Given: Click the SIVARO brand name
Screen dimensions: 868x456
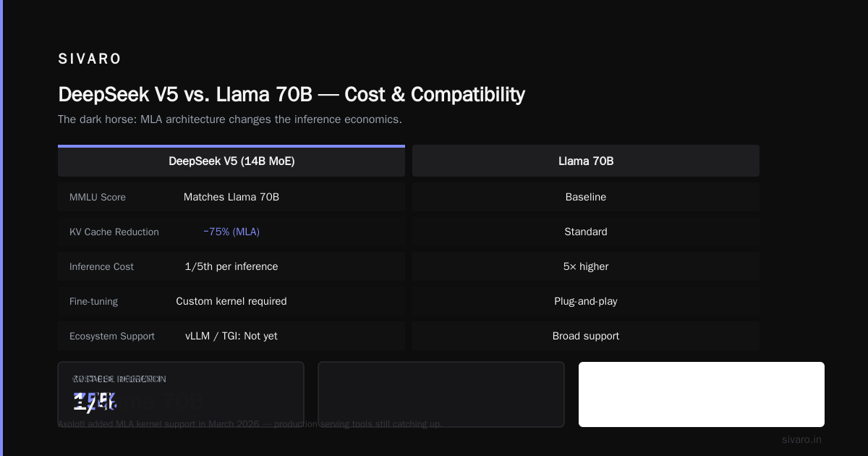Looking at the screenshot, I should pos(90,59).
